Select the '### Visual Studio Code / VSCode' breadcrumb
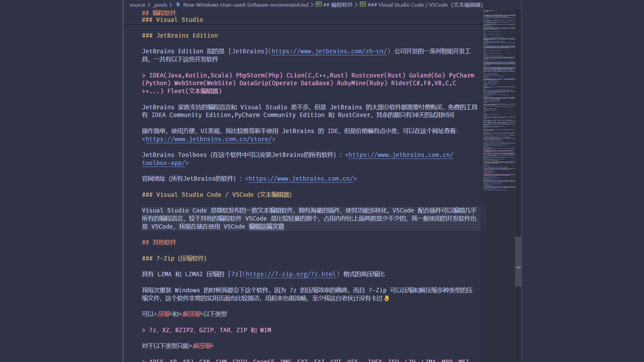 tap(425, 5)
